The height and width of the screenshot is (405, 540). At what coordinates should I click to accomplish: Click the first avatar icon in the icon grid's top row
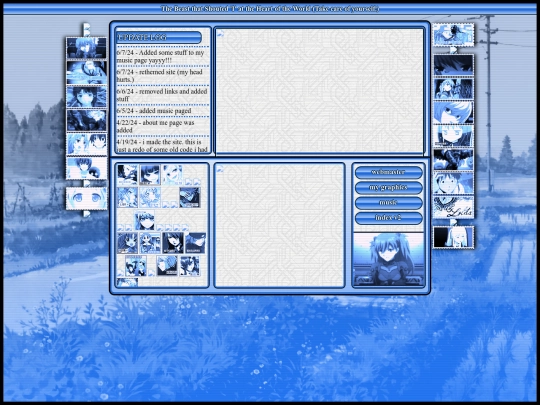tap(127, 175)
